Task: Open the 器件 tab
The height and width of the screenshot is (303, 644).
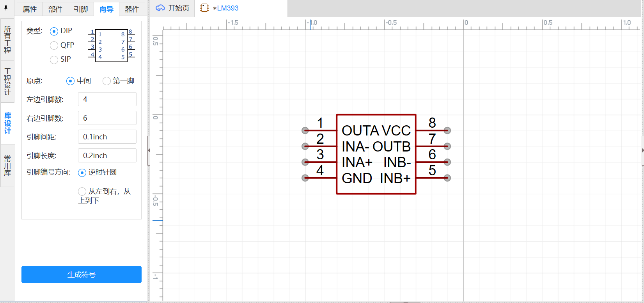Action: (x=132, y=9)
